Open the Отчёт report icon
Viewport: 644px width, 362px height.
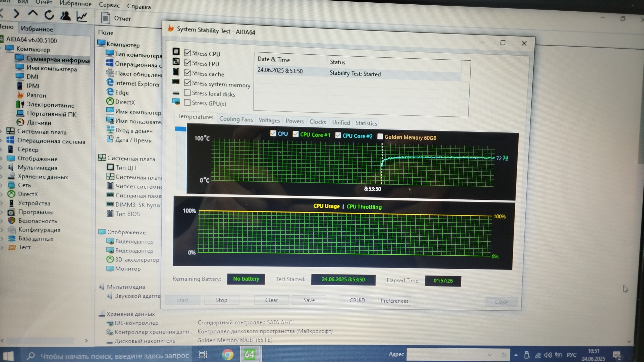pos(106,18)
